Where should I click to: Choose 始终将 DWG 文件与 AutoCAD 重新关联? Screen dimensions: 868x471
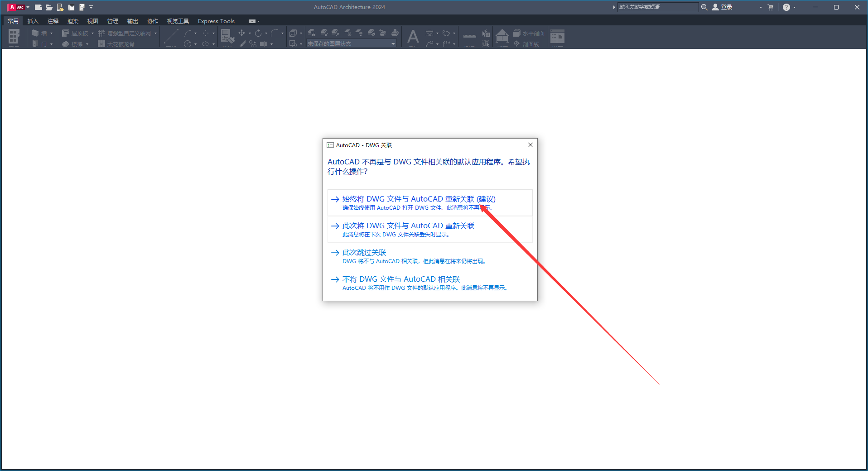pyautogui.click(x=418, y=199)
